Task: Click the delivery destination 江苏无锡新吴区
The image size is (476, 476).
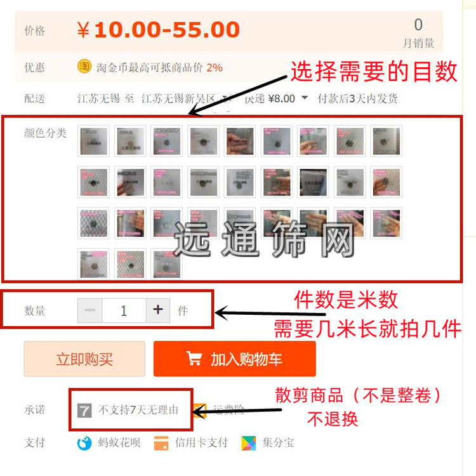Action: pyautogui.click(x=178, y=98)
